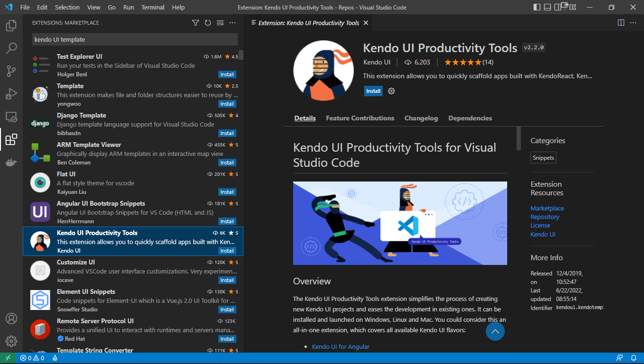The height and width of the screenshot is (364, 644).
Task: Refresh the extensions list
Action: (x=208, y=23)
